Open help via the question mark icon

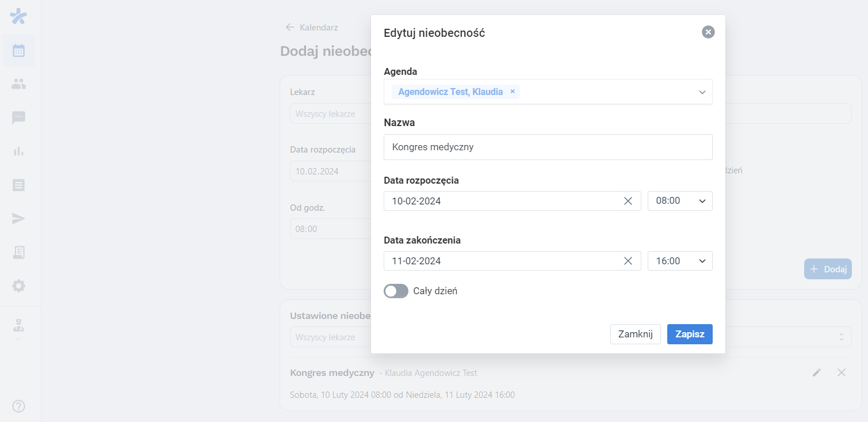click(18, 406)
